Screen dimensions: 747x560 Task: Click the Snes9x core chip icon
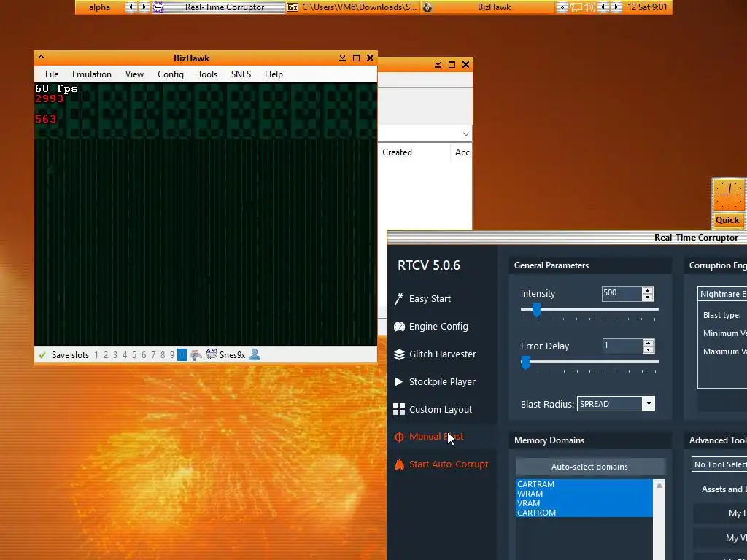[x=211, y=354]
